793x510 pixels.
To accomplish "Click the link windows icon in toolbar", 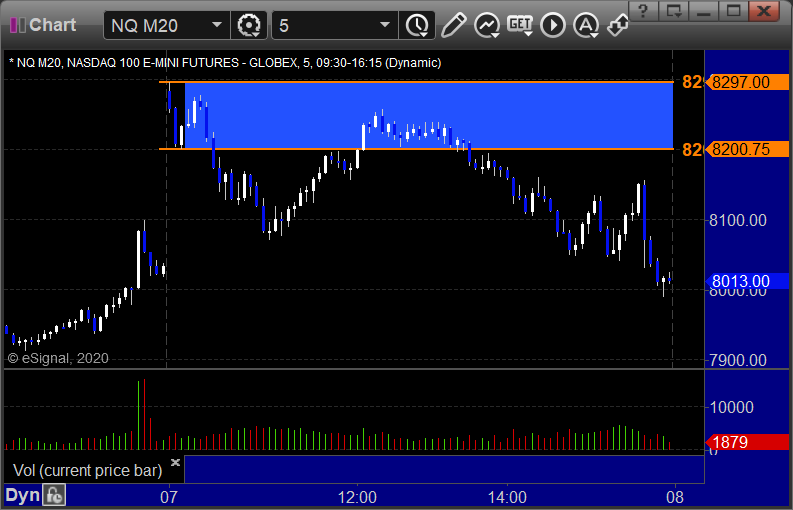I will (x=618, y=25).
